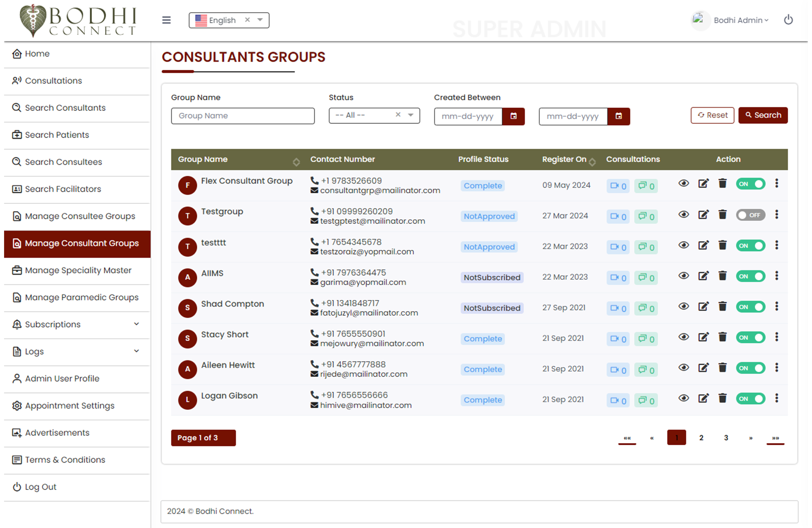This screenshot has width=812, height=528.
Task: View Flex Consultant Group details eye icon
Action: [x=684, y=184]
